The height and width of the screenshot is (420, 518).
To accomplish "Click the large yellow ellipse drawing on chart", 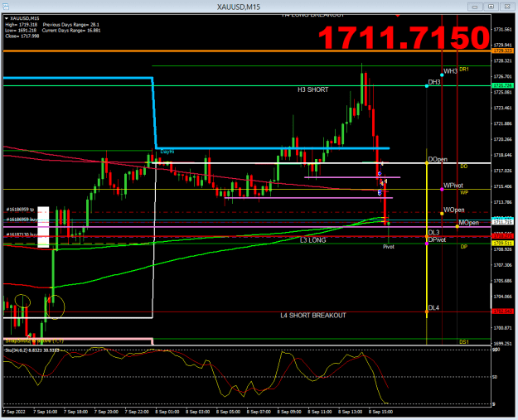I will pos(56,307).
